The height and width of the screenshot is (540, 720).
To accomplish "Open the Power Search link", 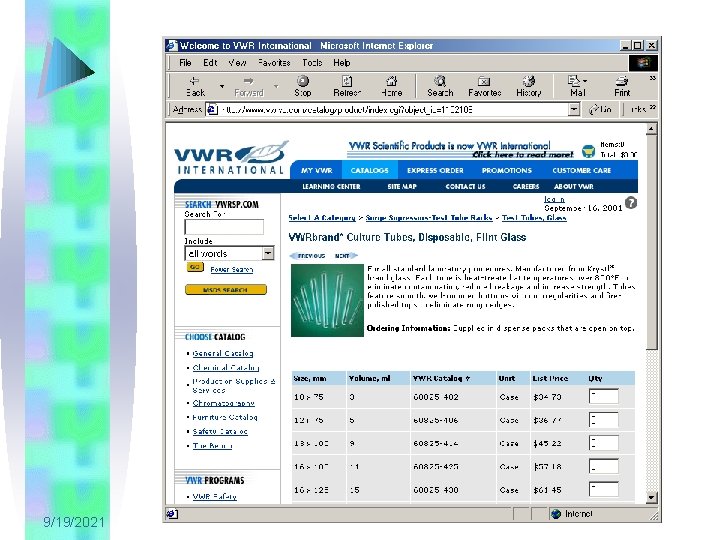I will click(231, 270).
